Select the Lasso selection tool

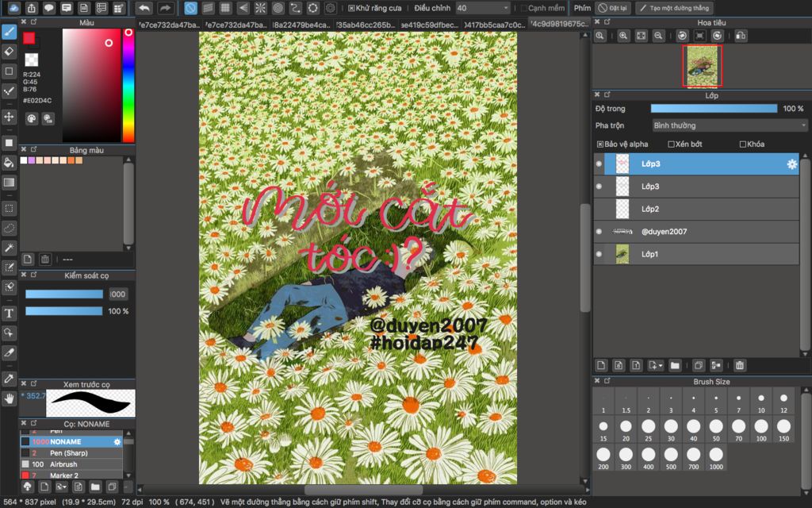click(9, 228)
